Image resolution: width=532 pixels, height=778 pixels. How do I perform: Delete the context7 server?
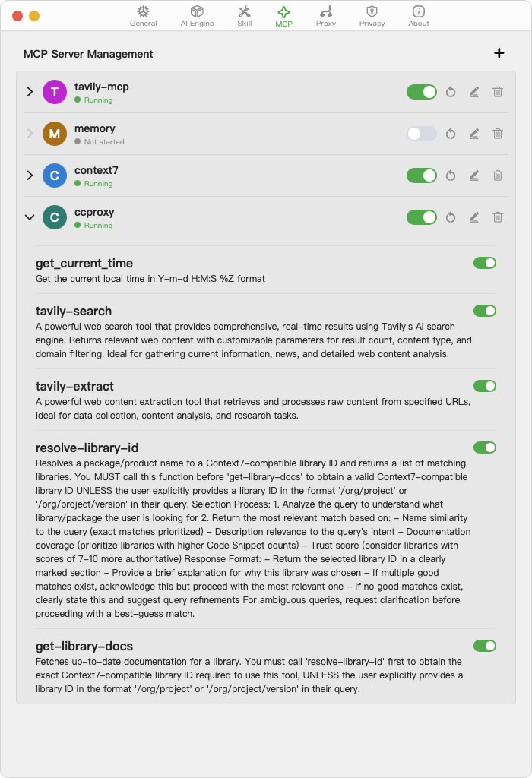pyautogui.click(x=498, y=176)
